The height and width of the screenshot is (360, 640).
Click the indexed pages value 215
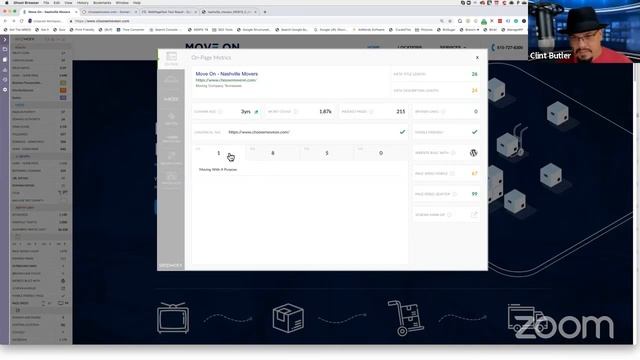pos(401,111)
